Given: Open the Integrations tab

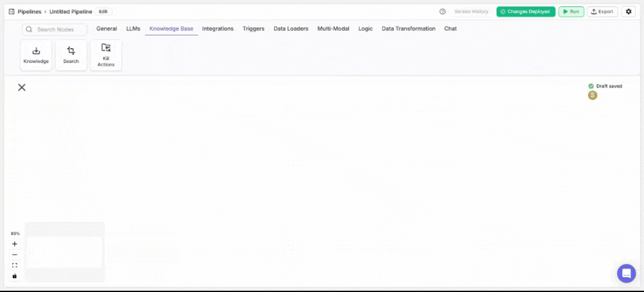Looking at the screenshot, I should coord(218,29).
